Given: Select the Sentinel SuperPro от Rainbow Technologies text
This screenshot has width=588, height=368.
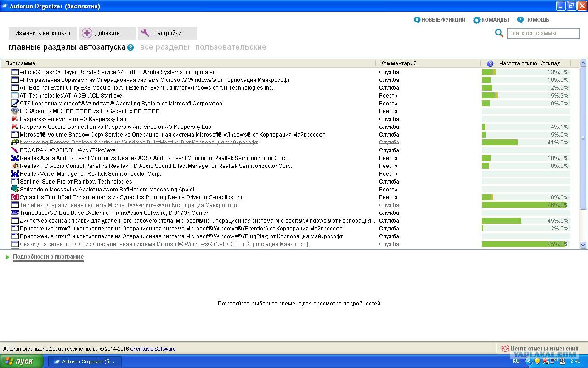Looking at the screenshot, I should coord(76,182).
